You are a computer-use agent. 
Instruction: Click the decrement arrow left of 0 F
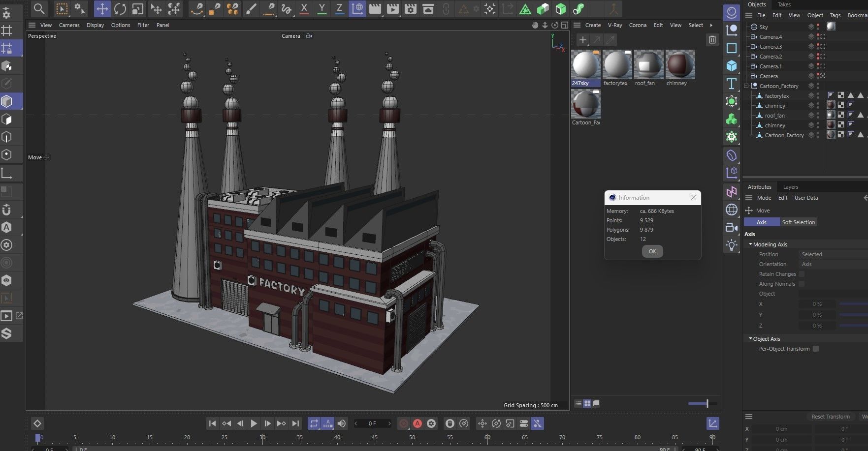point(356,423)
